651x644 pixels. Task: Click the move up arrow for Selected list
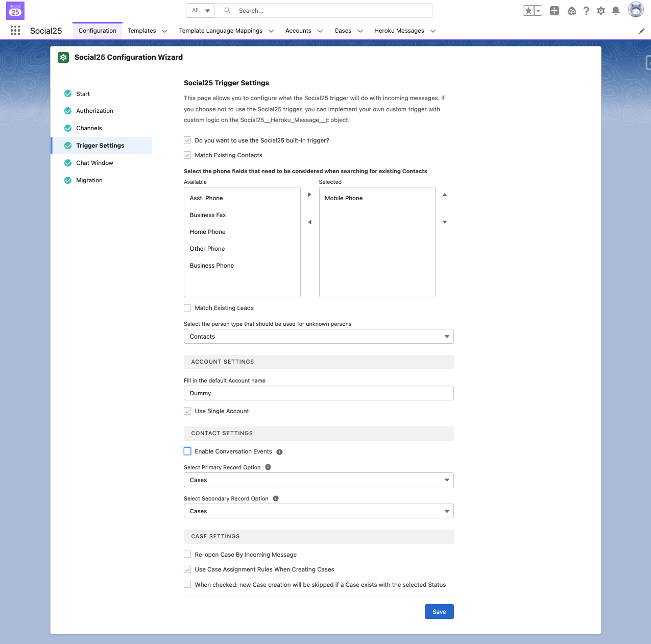tap(445, 195)
